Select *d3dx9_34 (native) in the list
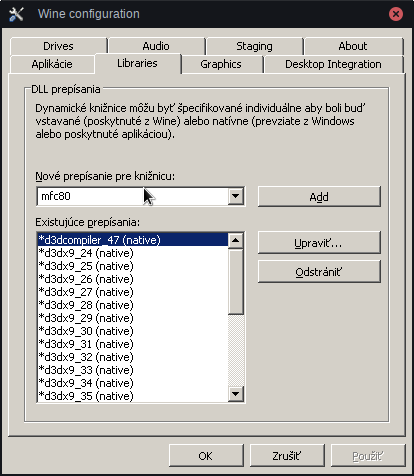 (x=133, y=383)
